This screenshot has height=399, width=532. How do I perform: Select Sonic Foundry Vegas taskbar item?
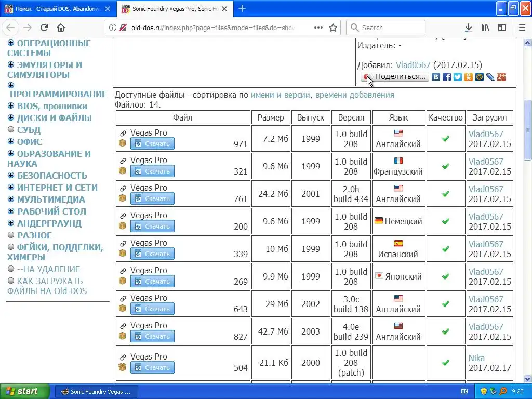96,392
